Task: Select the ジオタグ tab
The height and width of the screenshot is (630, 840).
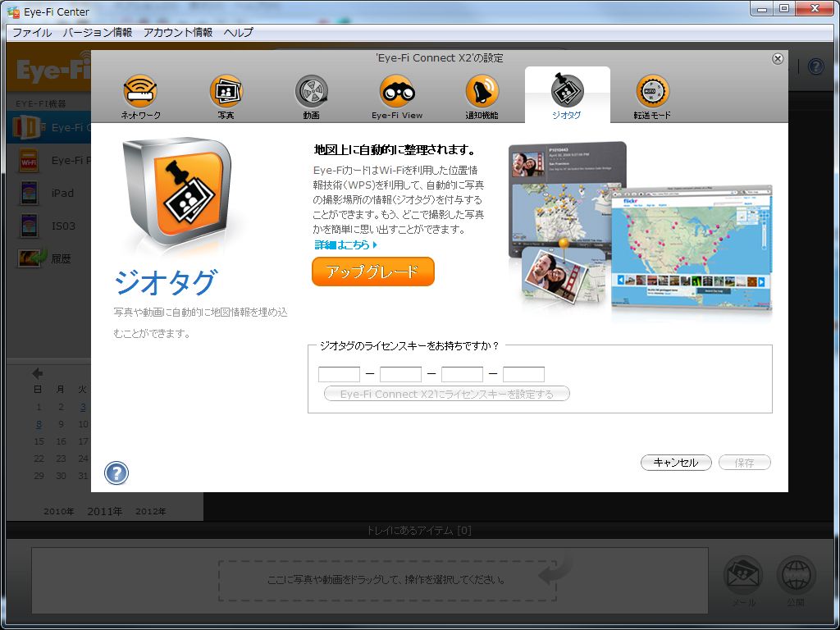Action: point(567,97)
